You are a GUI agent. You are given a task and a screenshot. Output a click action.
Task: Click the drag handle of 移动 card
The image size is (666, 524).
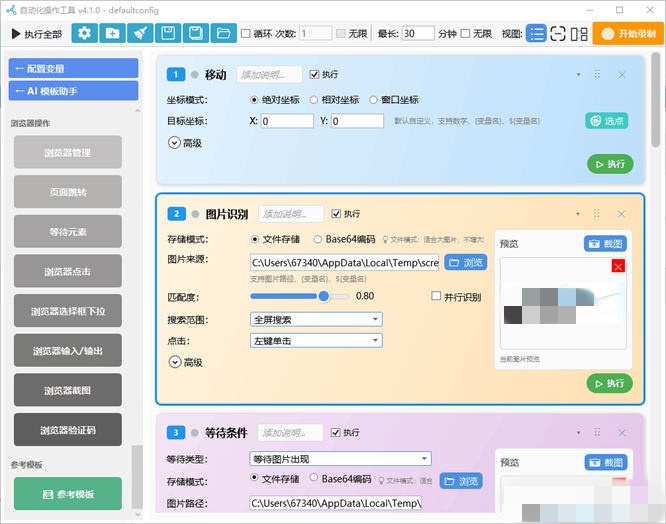pyautogui.click(x=597, y=74)
